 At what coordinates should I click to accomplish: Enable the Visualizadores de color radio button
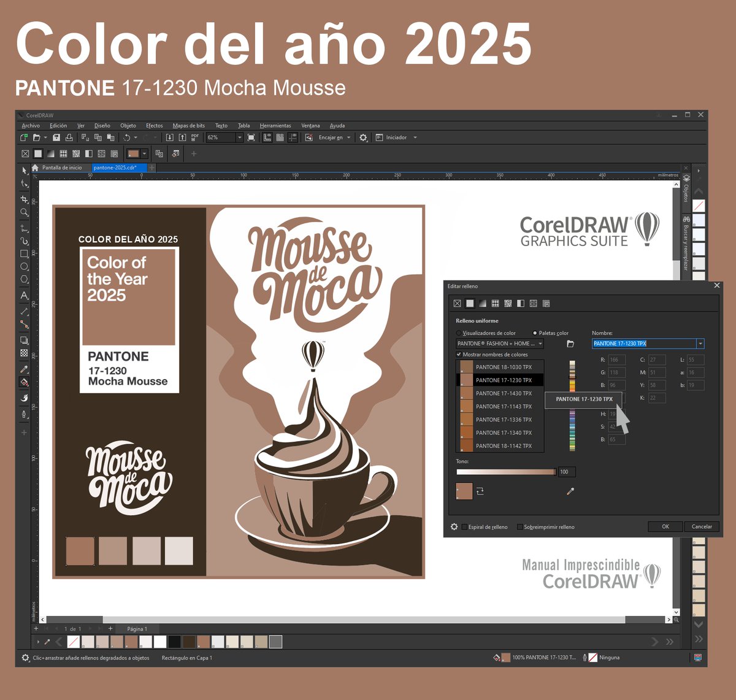[x=459, y=333]
